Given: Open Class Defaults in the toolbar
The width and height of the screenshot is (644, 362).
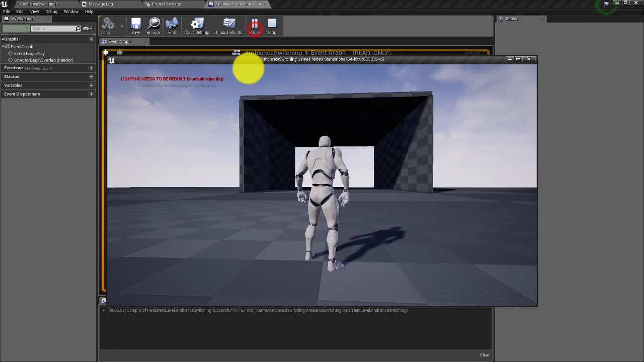Looking at the screenshot, I should pos(229,26).
